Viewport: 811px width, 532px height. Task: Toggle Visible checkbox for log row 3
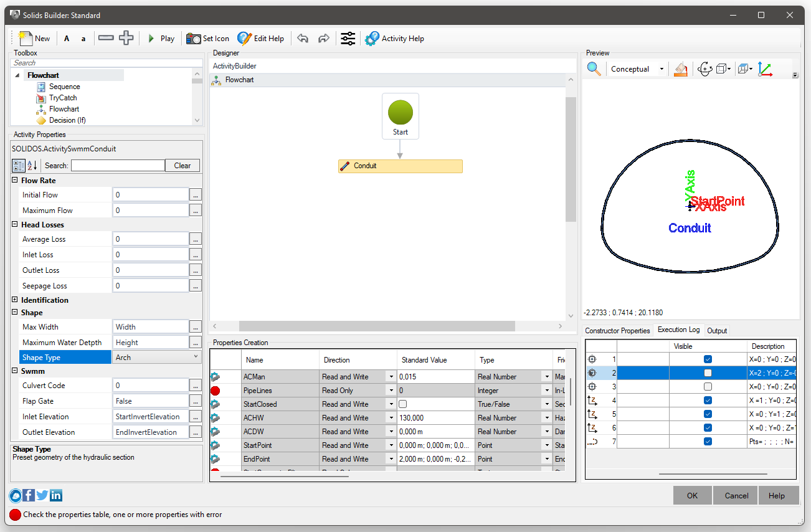tap(708, 387)
